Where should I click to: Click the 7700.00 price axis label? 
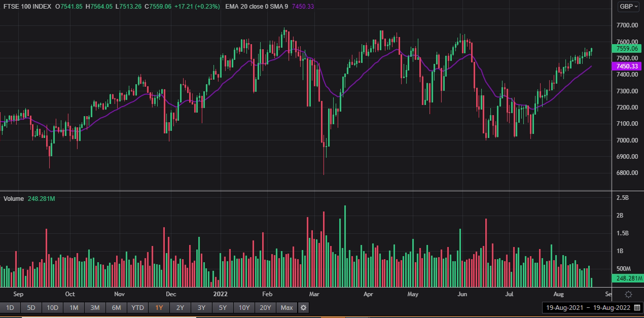[626, 25]
